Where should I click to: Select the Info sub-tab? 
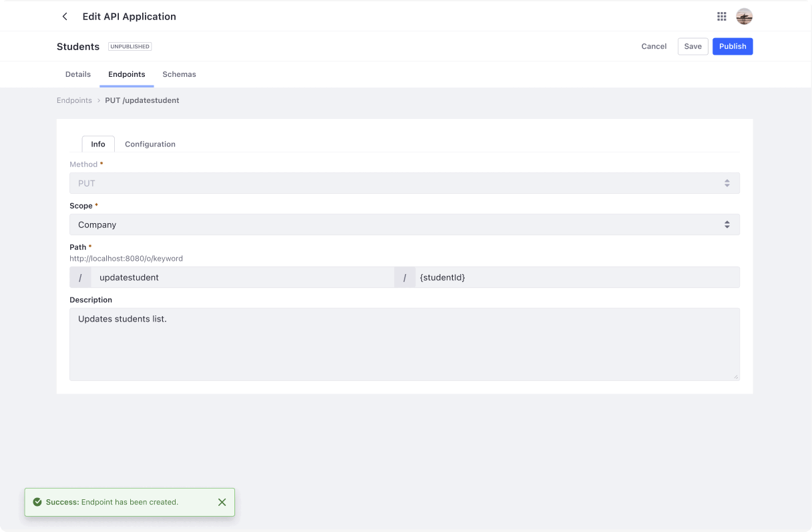click(x=98, y=144)
